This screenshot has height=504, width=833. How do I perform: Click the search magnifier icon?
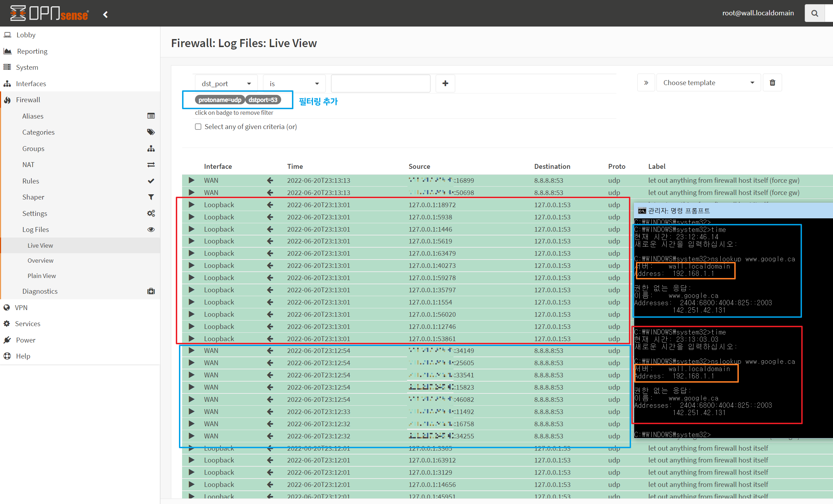815,13
